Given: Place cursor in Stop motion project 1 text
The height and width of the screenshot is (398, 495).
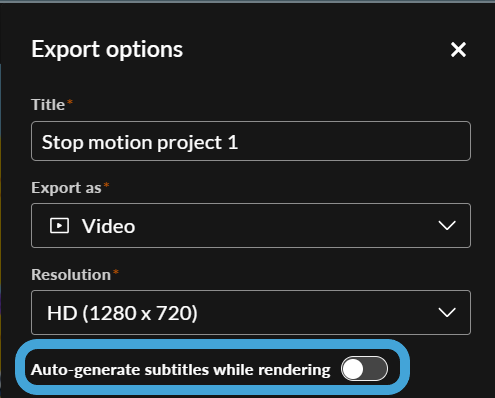Looking at the screenshot, I should pyautogui.click(x=140, y=143).
